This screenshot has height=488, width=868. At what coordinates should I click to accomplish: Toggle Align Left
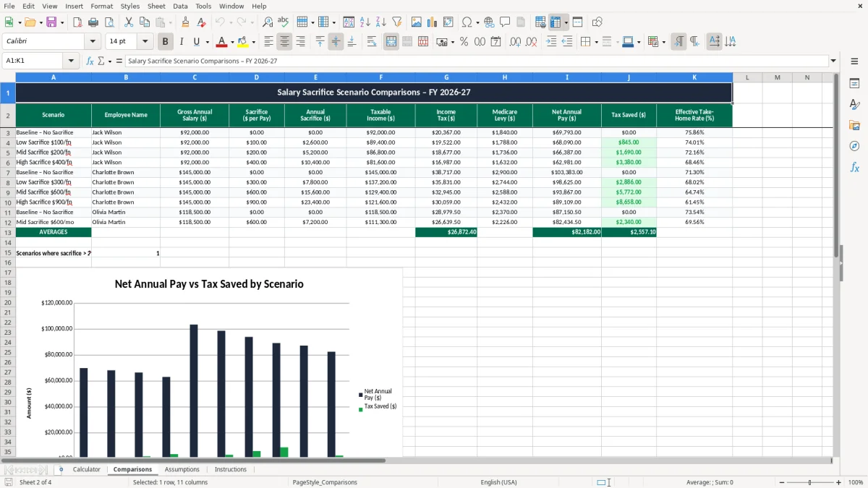(268, 42)
